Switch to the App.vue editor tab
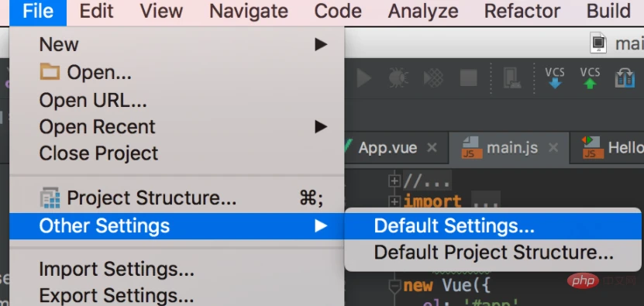The width and height of the screenshot is (644, 306). tap(387, 148)
